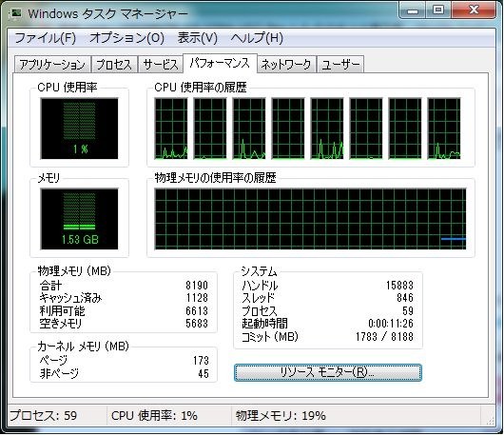Click the 空きメモリ value 5683
This screenshot has width=504, height=436.
(x=197, y=324)
